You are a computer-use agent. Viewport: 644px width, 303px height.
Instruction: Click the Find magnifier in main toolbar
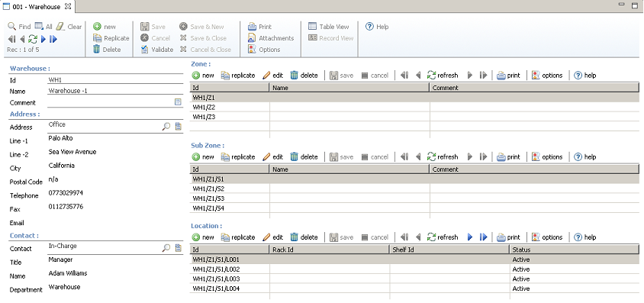pyautogui.click(x=19, y=27)
